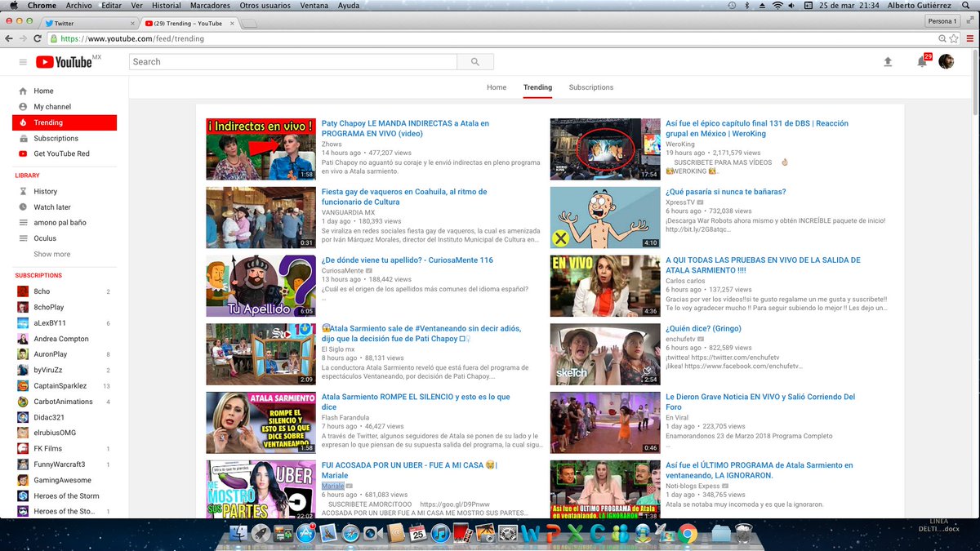Open the Archivo menu
Viewport: 980px width, 551px height.
[79, 6]
